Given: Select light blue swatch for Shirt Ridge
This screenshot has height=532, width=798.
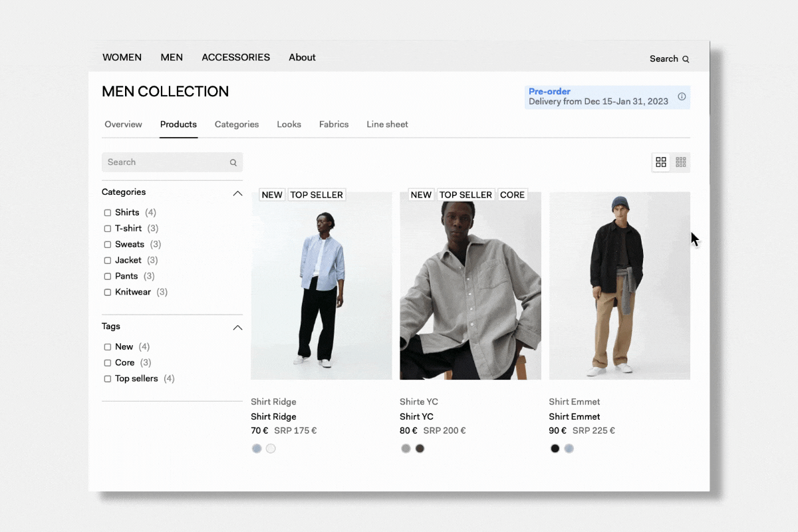Looking at the screenshot, I should [257, 449].
